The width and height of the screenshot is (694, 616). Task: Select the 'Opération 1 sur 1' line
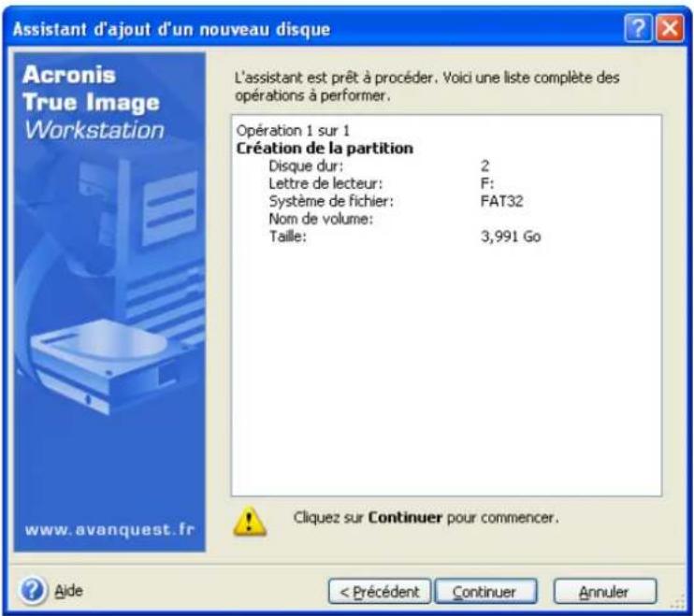pyautogui.click(x=293, y=131)
